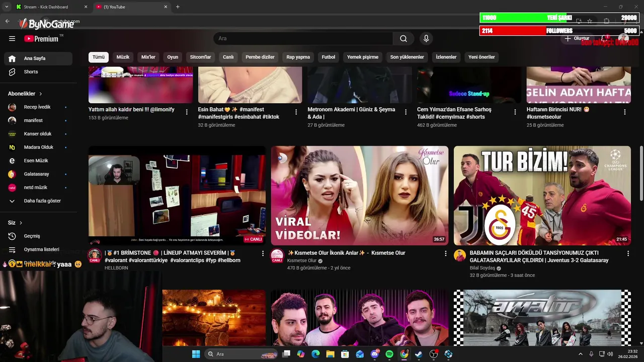
Task: Open more options for Bilal Soydaş video
Action: (628, 254)
